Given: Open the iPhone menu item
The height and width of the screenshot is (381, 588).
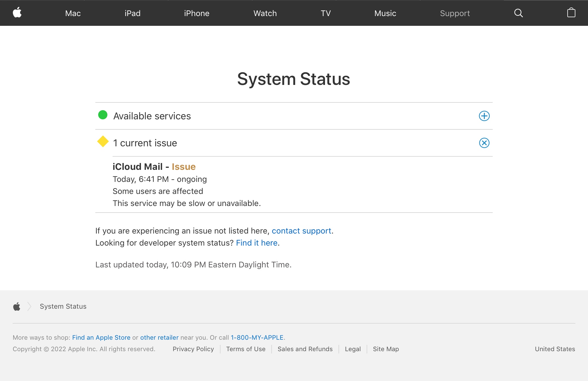Looking at the screenshot, I should tap(197, 13).
